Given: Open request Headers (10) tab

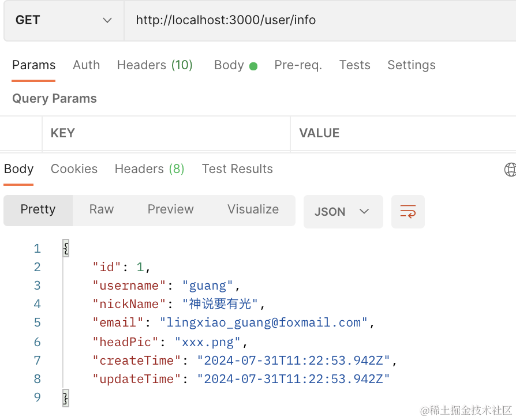Looking at the screenshot, I should [x=155, y=65].
